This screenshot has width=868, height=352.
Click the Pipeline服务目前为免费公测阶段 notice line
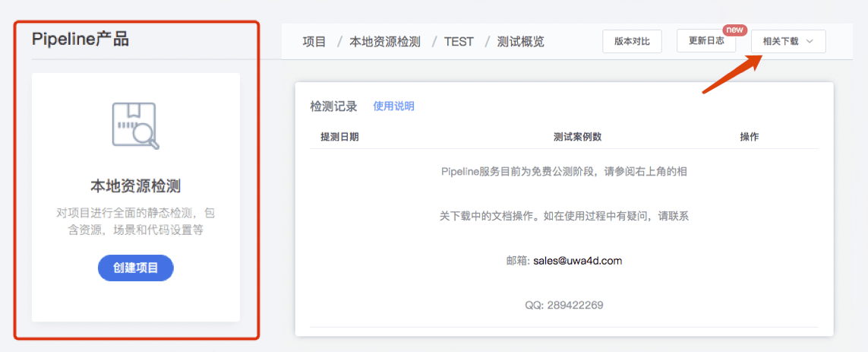coord(564,171)
